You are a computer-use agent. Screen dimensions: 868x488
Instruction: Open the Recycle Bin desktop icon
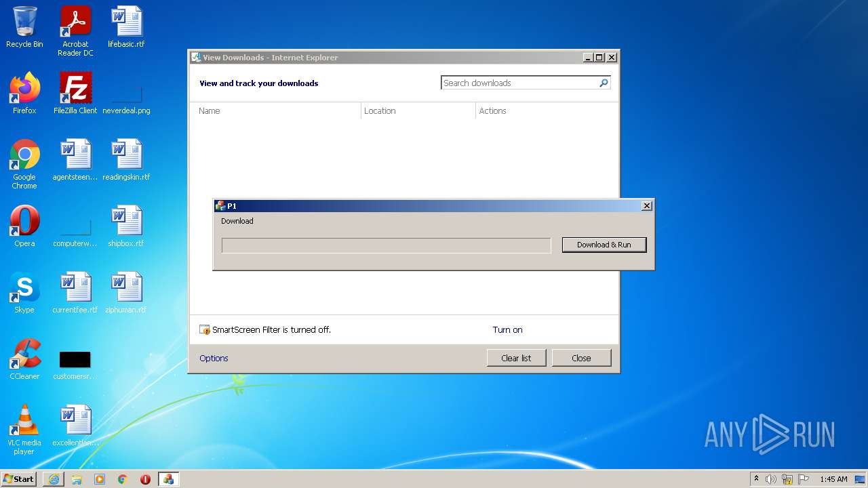24,27
